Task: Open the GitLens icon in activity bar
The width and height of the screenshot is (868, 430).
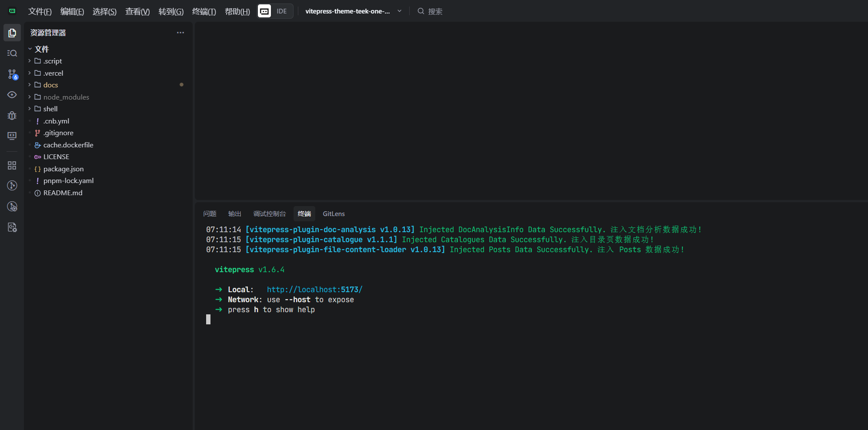Action: pyautogui.click(x=12, y=186)
